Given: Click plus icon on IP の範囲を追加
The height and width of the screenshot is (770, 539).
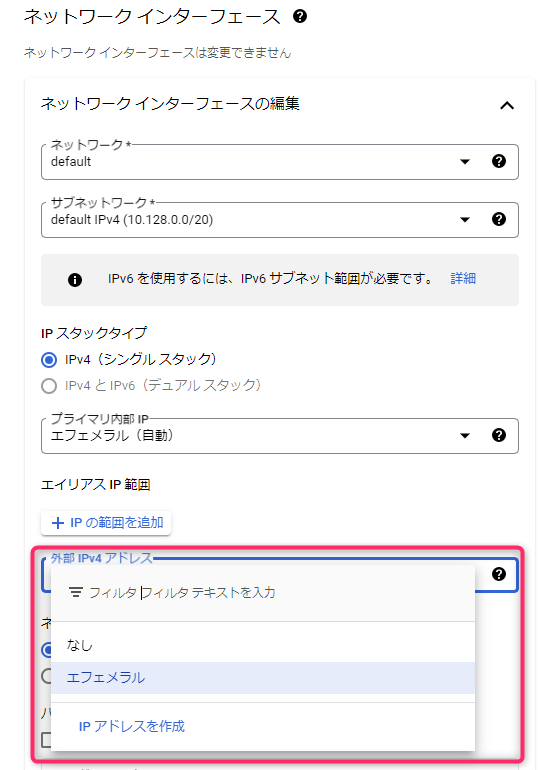Looking at the screenshot, I should click(x=58, y=523).
